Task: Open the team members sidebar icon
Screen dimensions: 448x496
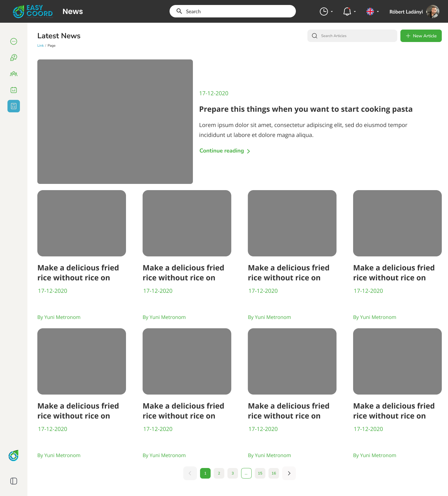Action: 14,74
